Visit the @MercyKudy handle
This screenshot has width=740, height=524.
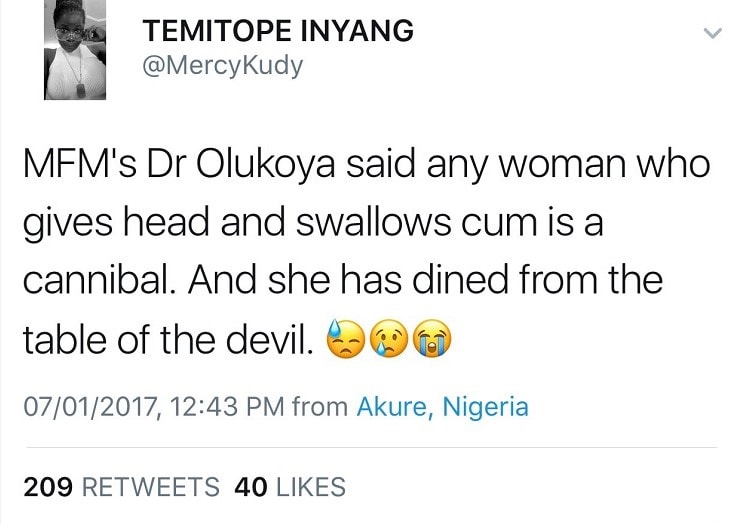coord(223,69)
